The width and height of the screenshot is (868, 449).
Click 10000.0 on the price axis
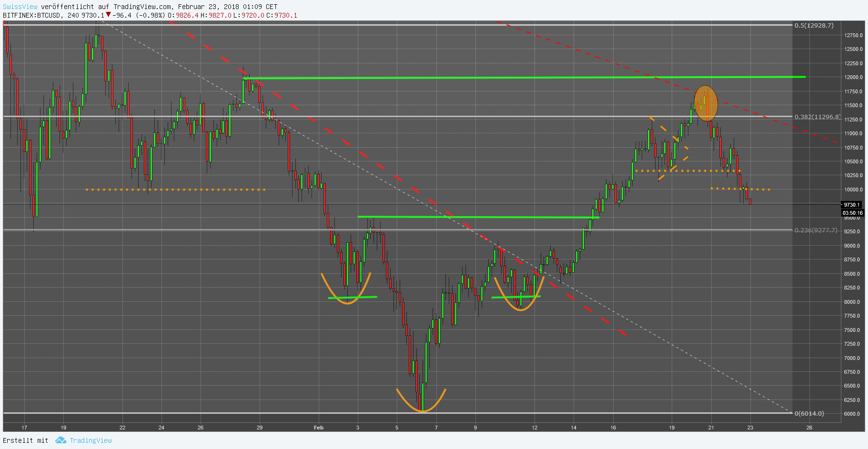coord(853,190)
